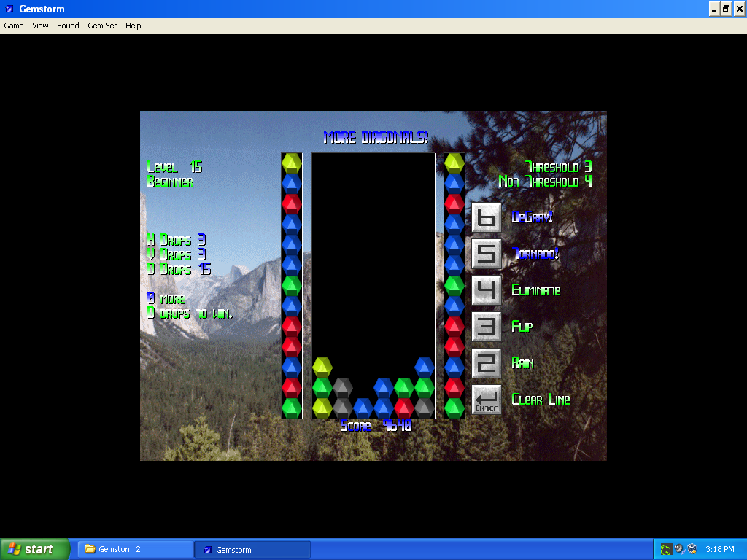This screenshot has height=560, width=747.
Task: Expand the Help menu
Action: click(133, 26)
